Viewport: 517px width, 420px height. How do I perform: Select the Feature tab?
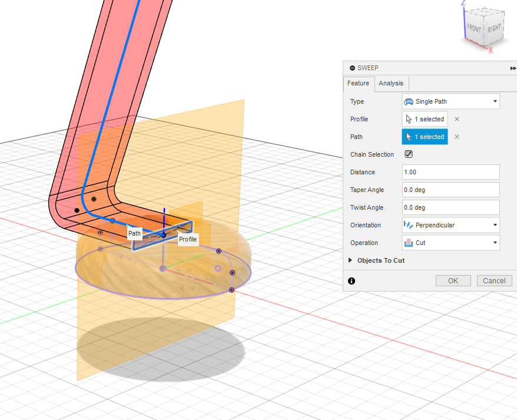[x=359, y=84]
